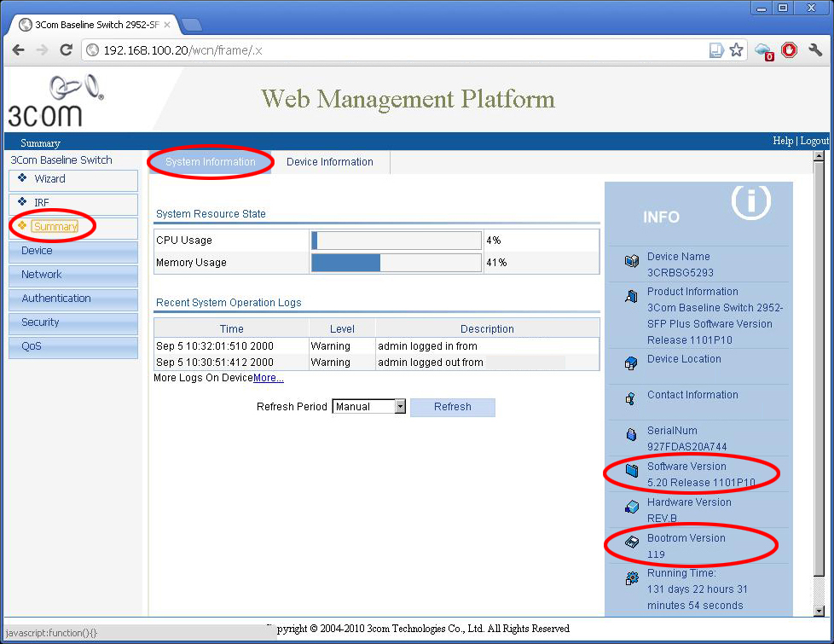This screenshot has height=644, width=834.
Task: Expand the Device menu section
Action: [x=73, y=252]
